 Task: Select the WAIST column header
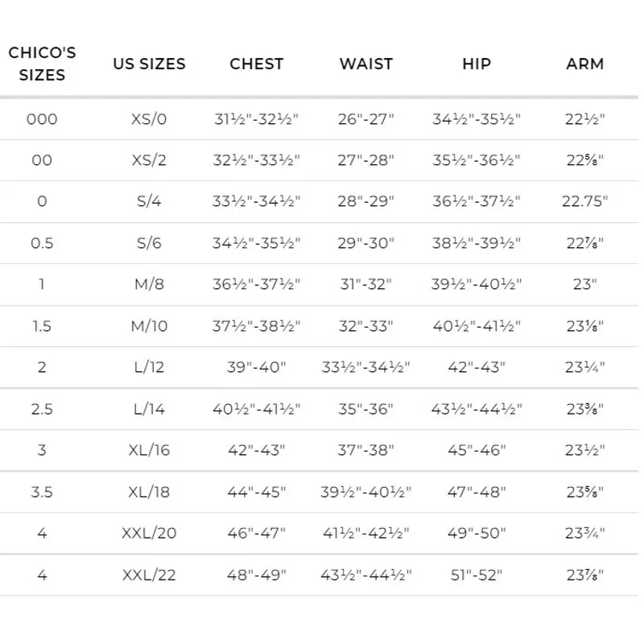[366, 64]
